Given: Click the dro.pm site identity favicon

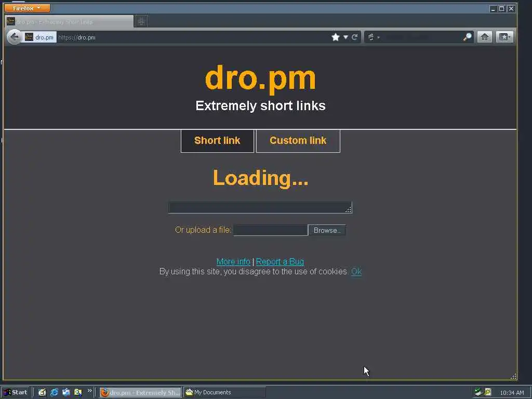Looking at the screenshot, I should 29,37.
